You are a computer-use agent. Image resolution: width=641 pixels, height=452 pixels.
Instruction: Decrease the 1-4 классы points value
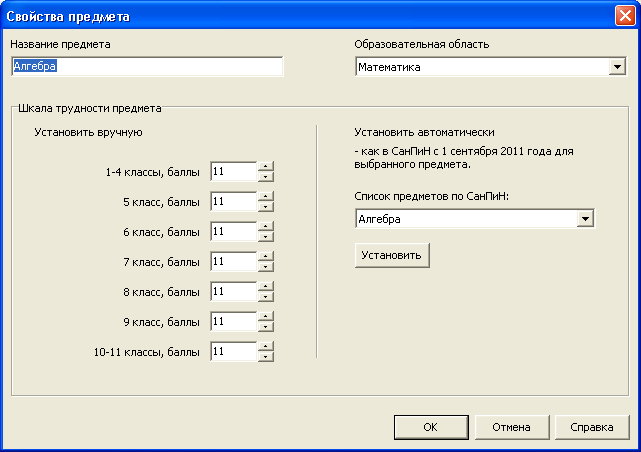tap(266, 177)
